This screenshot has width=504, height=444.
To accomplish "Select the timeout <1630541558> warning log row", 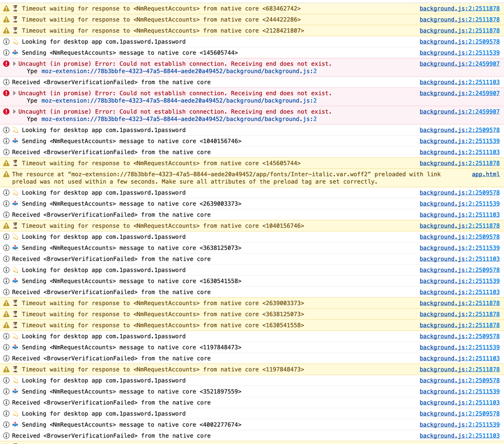I will coord(202,326).
